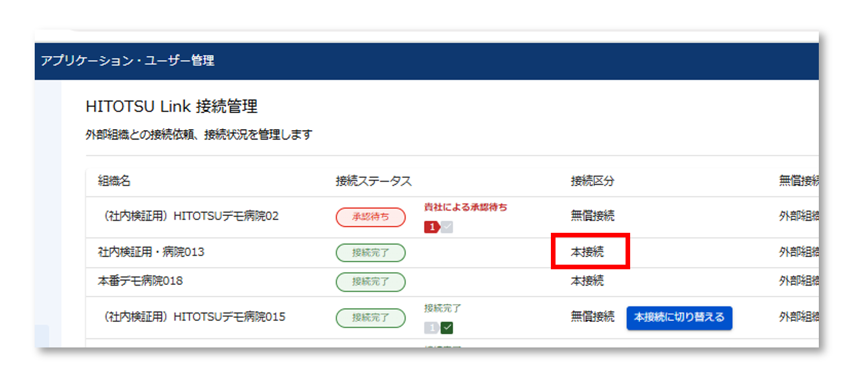This screenshot has width=868, height=388.
Task: Click the green checkmark icon for デモ病院015
Action: click(447, 328)
